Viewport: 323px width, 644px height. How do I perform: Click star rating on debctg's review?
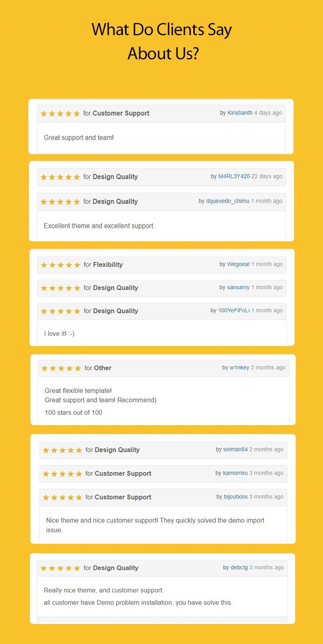60,568
